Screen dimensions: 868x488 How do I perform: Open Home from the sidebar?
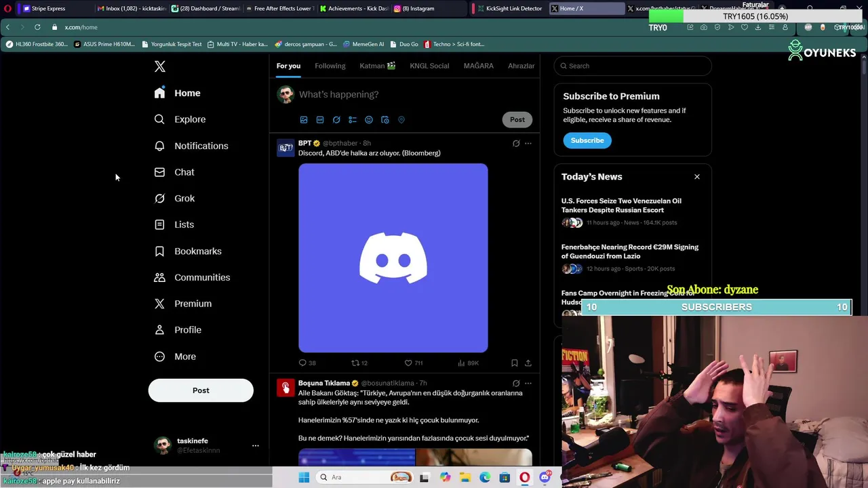178,93
